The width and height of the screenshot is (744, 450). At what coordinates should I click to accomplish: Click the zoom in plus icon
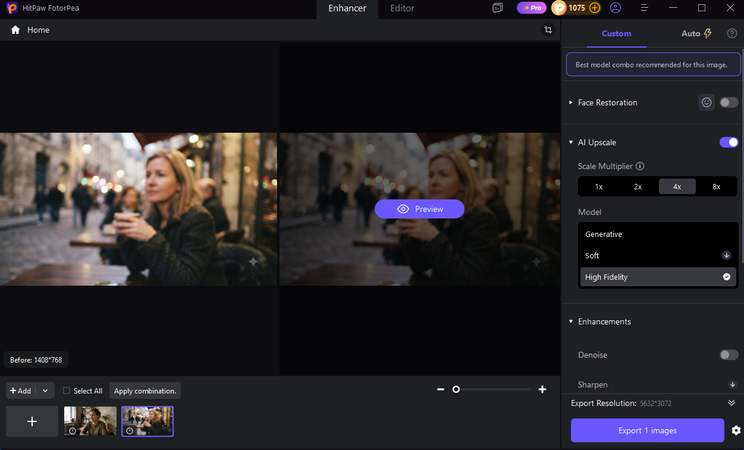click(x=542, y=389)
